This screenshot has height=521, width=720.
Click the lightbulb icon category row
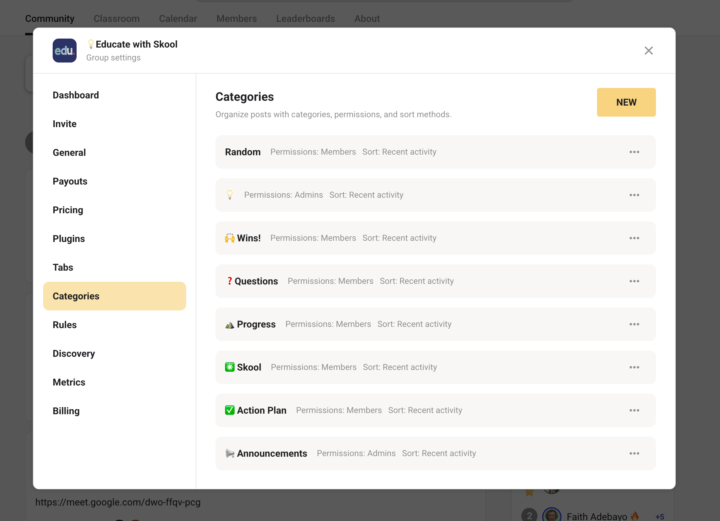[x=435, y=195]
